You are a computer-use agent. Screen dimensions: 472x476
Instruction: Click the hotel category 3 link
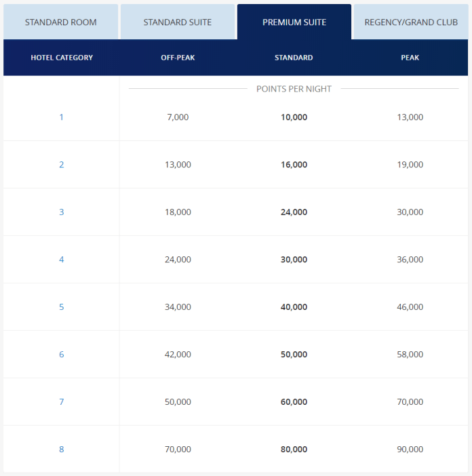tap(61, 212)
